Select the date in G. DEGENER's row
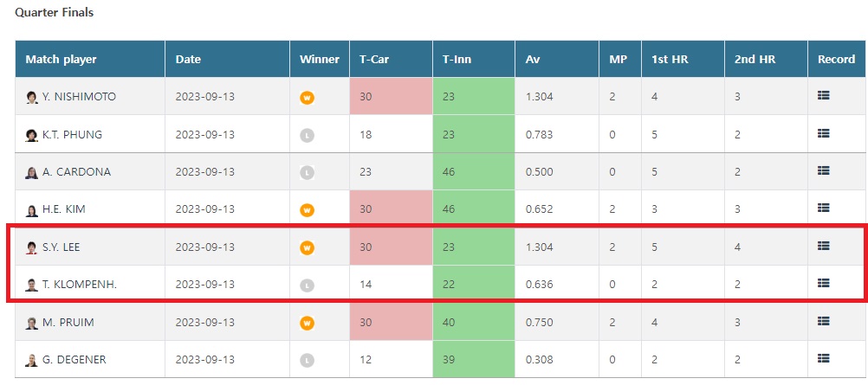The height and width of the screenshot is (385, 868). (x=204, y=360)
